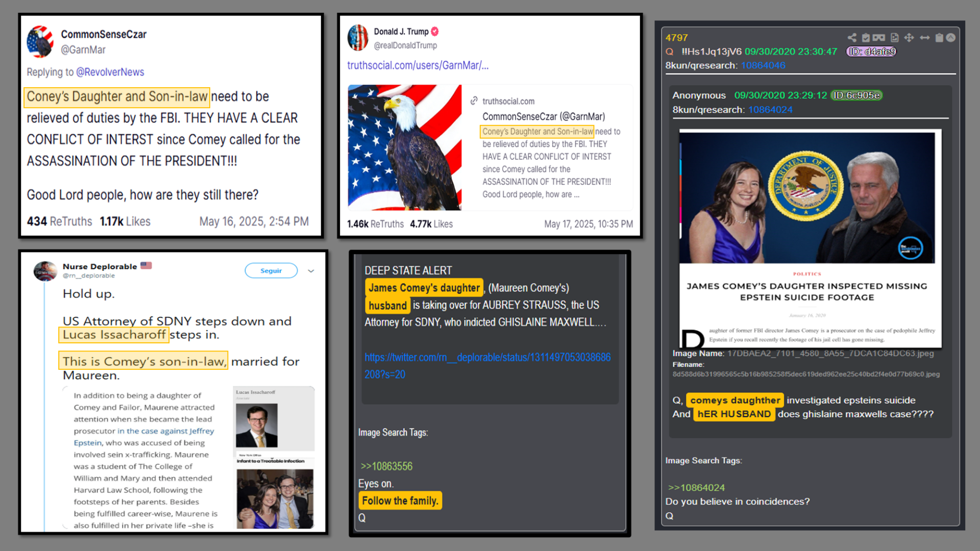980x551 pixels.
Task: Click the image file icon in post toolbar
Action: tap(894, 38)
